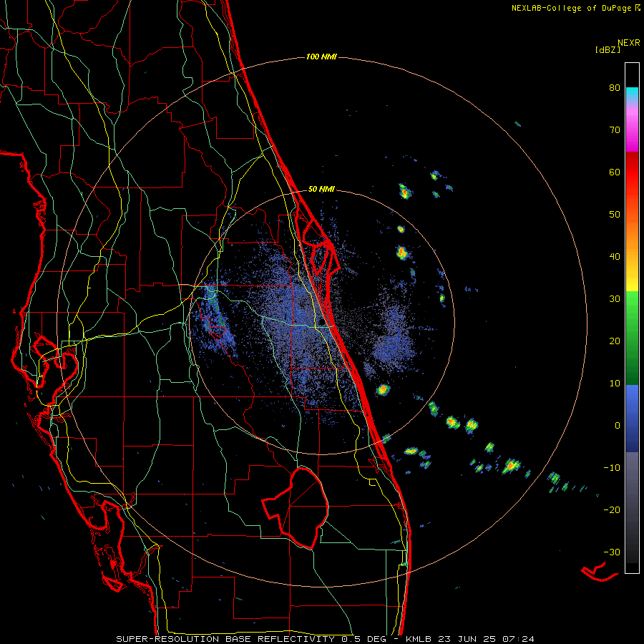Click the 20 value on dBZ scale

pos(615,341)
